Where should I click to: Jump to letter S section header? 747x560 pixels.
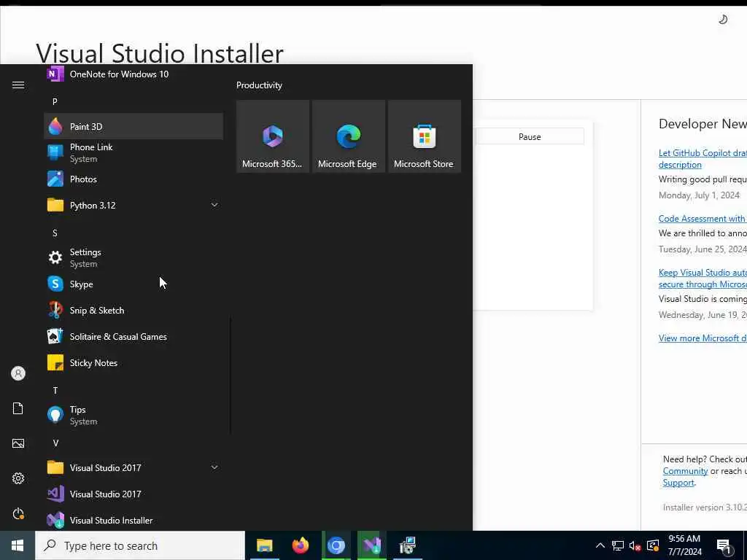point(55,233)
